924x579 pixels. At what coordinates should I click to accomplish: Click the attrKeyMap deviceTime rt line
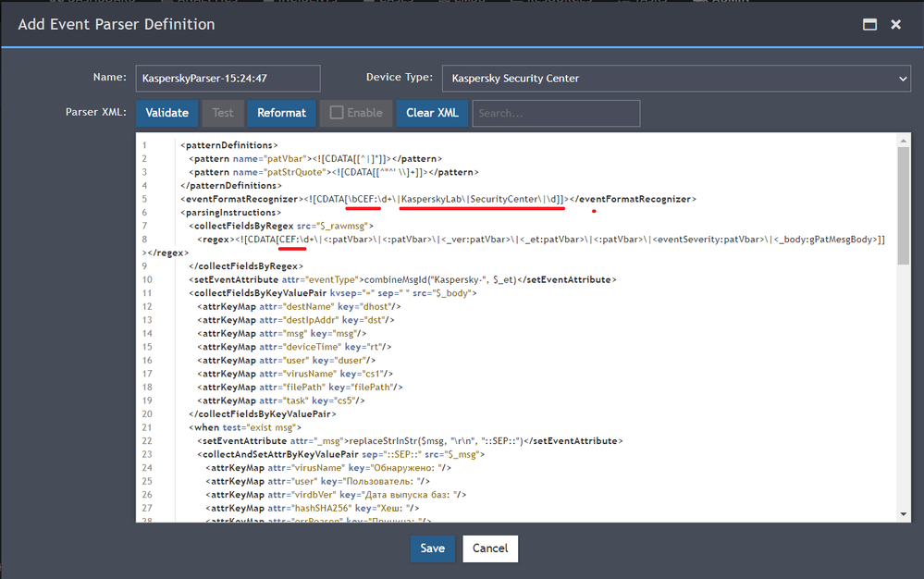[294, 347]
